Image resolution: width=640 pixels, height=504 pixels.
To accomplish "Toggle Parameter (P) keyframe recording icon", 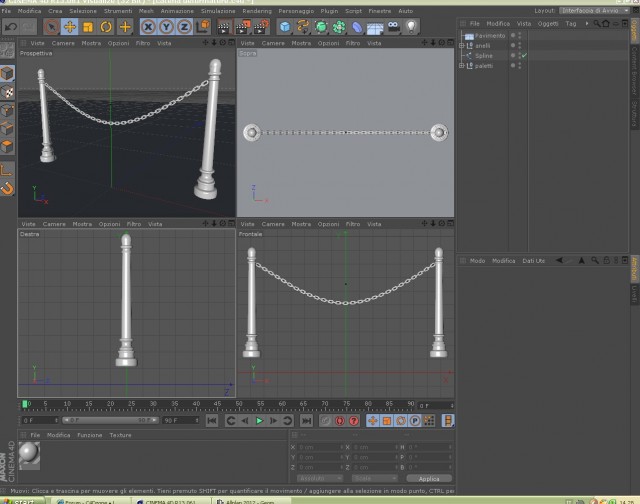I will click(415, 421).
